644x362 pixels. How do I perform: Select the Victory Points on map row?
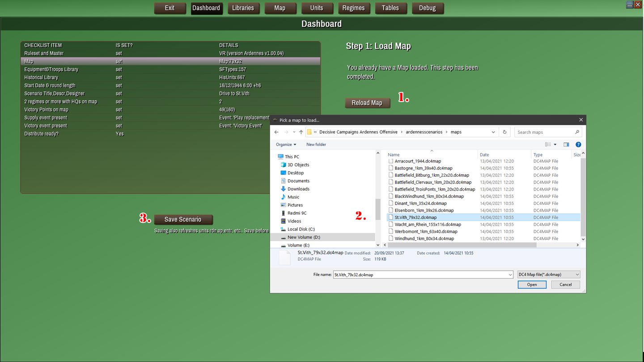click(x=170, y=110)
